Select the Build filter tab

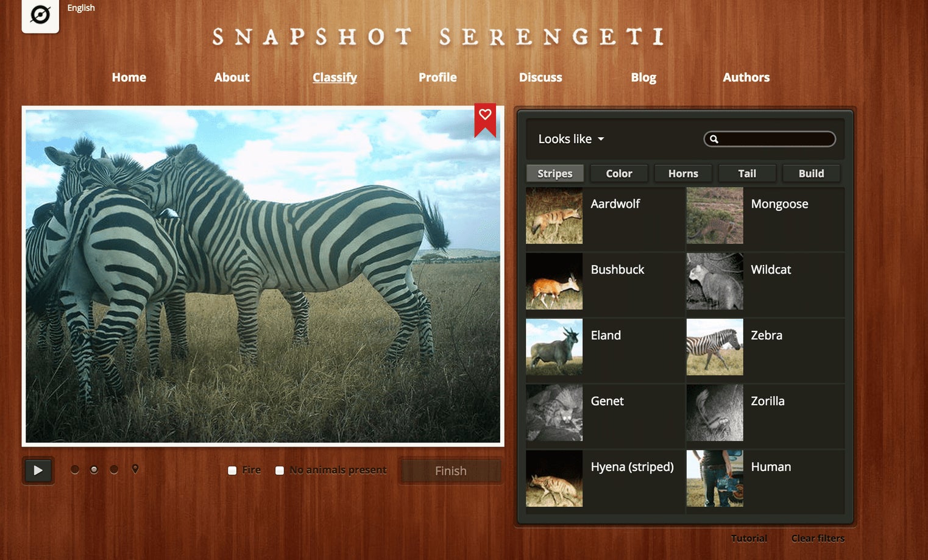point(812,174)
